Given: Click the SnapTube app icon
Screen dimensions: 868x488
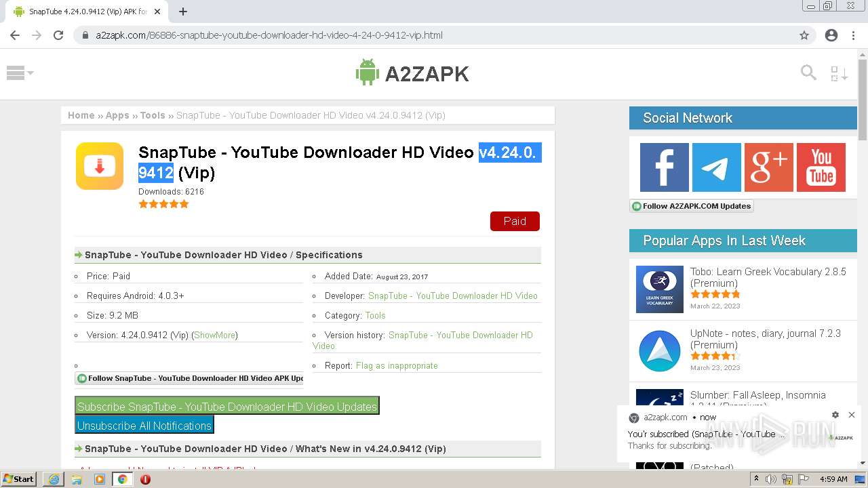Looking at the screenshot, I should tap(100, 166).
